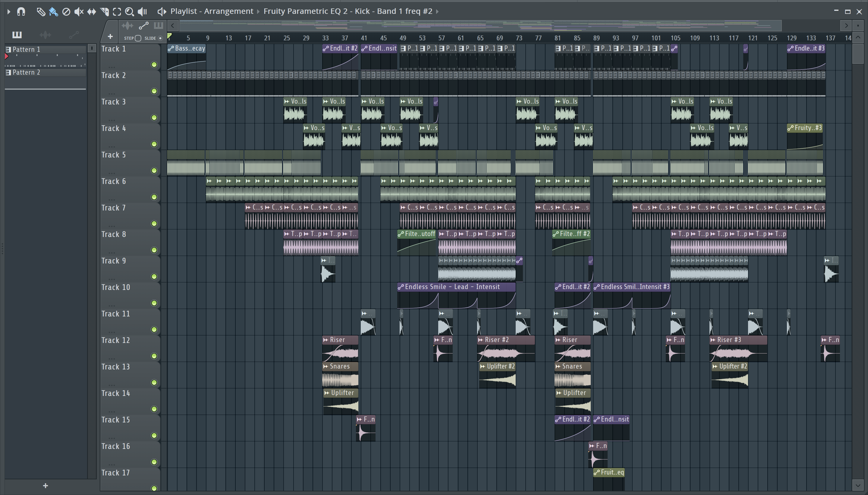Click the horizontal zoom handle button
Viewport: 868px width, 495px height.
(x=858, y=26)
